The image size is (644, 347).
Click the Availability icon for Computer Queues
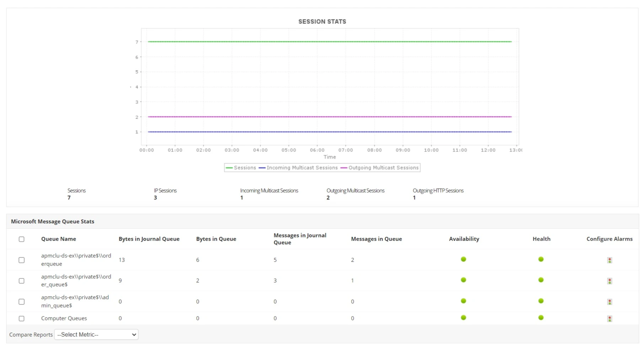(x=463, y=318)
